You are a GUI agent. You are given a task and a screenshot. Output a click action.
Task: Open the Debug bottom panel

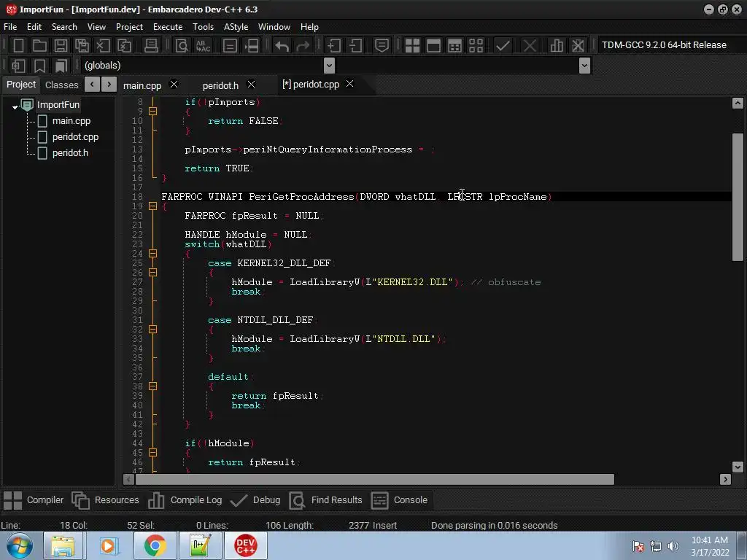click(255, 500)
